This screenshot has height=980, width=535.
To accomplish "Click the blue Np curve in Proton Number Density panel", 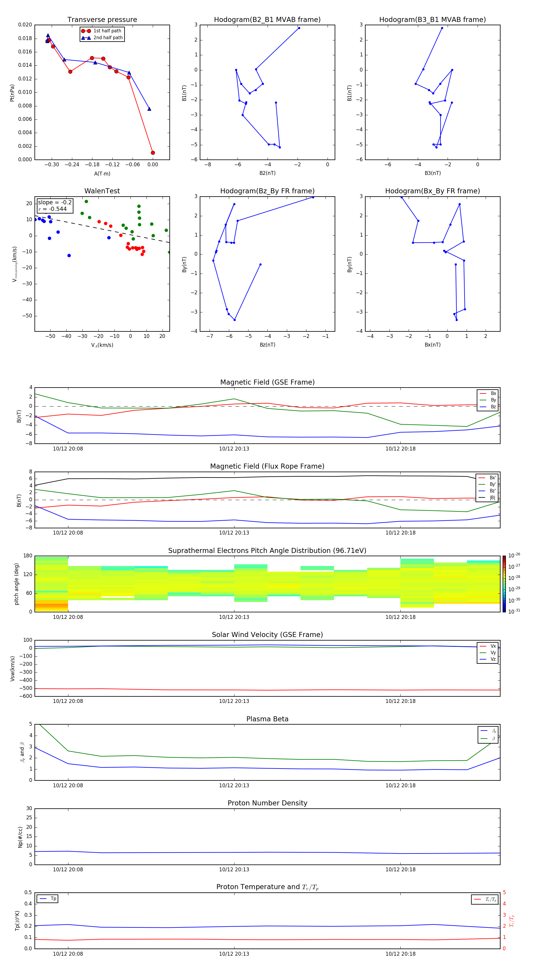I will [x=267, y=852].
